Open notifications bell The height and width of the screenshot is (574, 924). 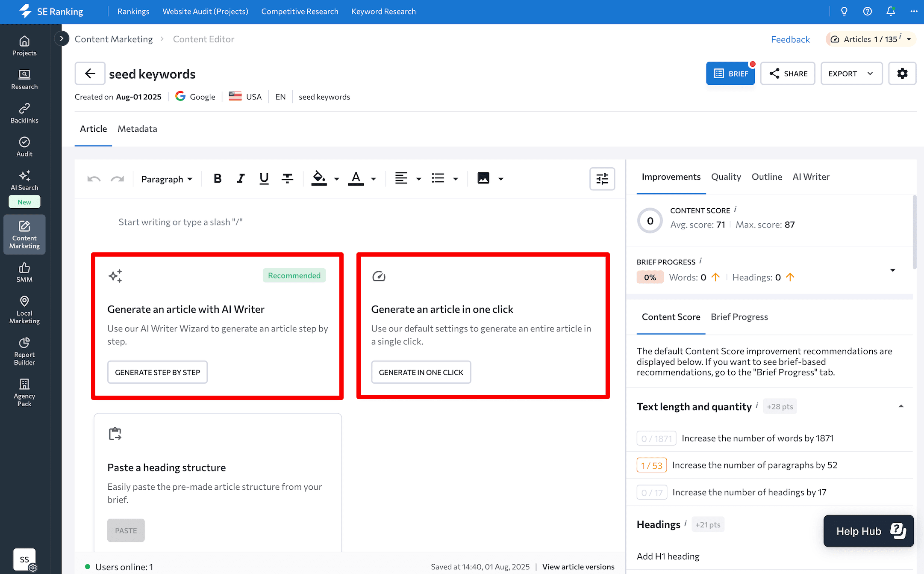coord(891,12)
